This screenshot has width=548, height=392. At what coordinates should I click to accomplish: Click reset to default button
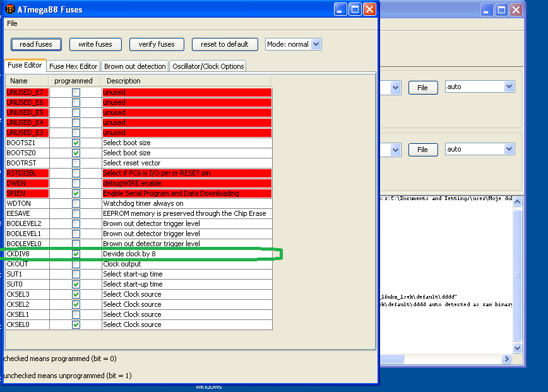(x=225, y=44)
